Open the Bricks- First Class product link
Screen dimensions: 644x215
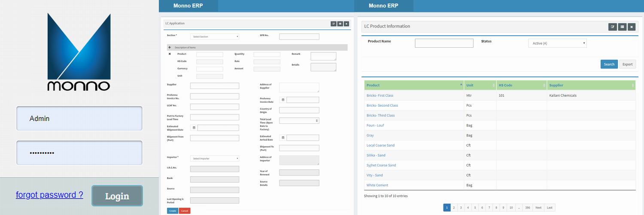point(380,95)
